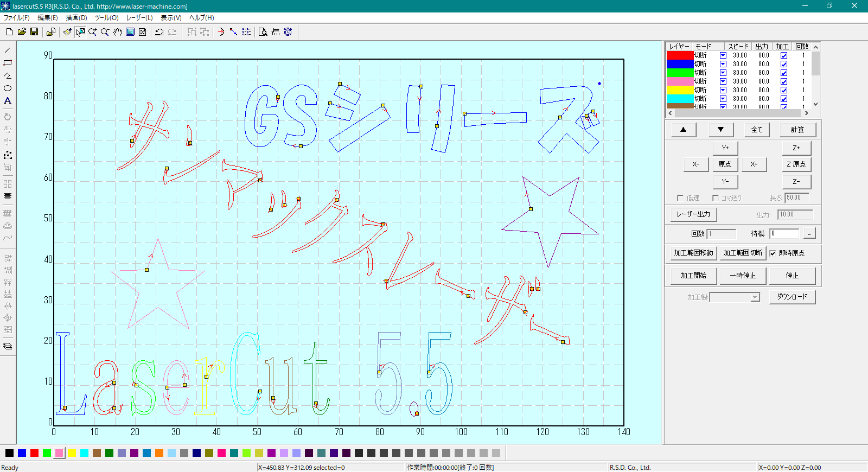
Task: Click the layers stack icon in left toolbar
Action: pyautogui.click(x=8, y=346)
